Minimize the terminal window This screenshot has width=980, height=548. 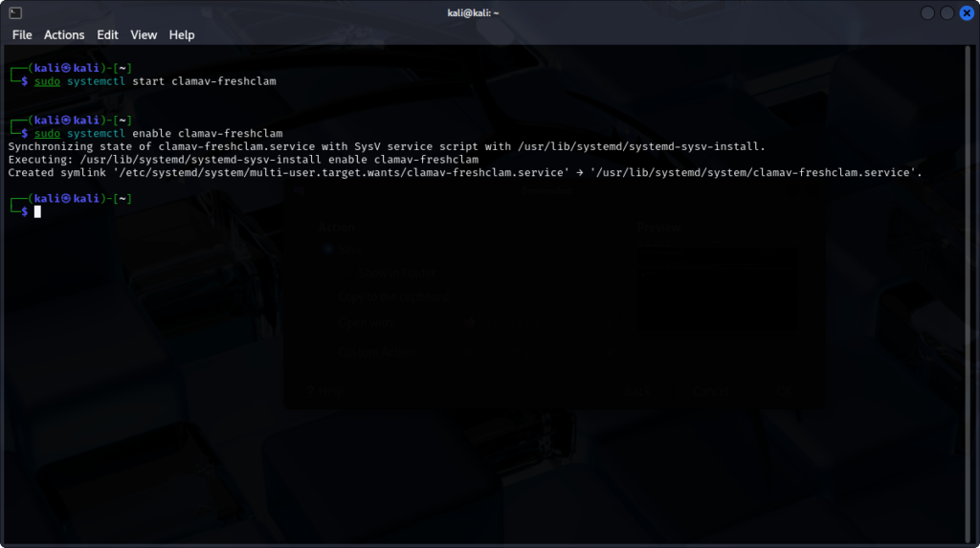coord(927,12)
